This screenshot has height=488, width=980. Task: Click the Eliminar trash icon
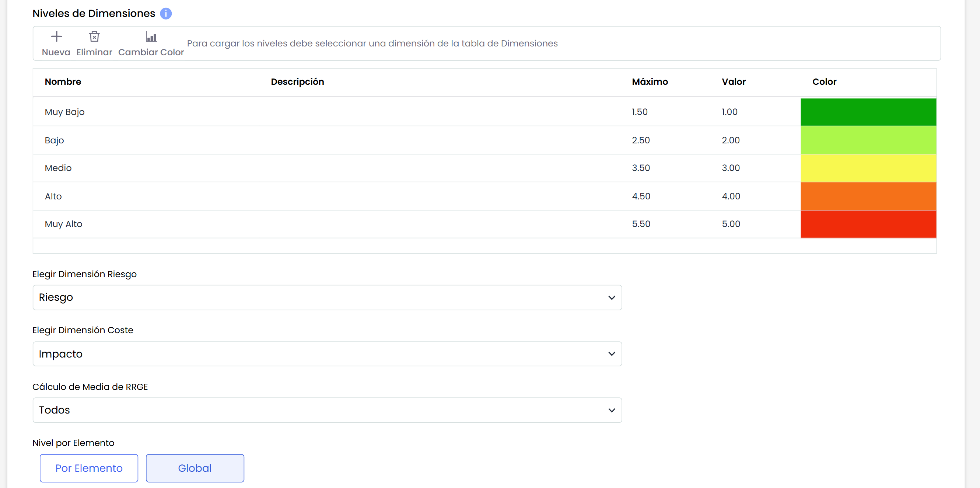94,36
